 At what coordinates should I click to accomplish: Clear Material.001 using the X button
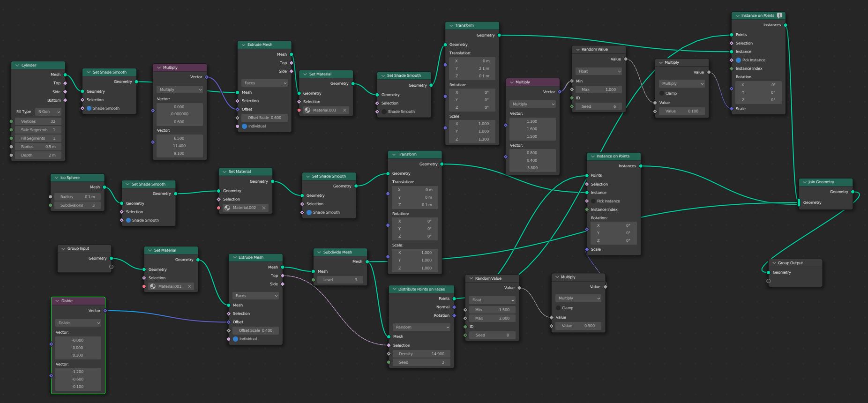click(x=190, y=286)
